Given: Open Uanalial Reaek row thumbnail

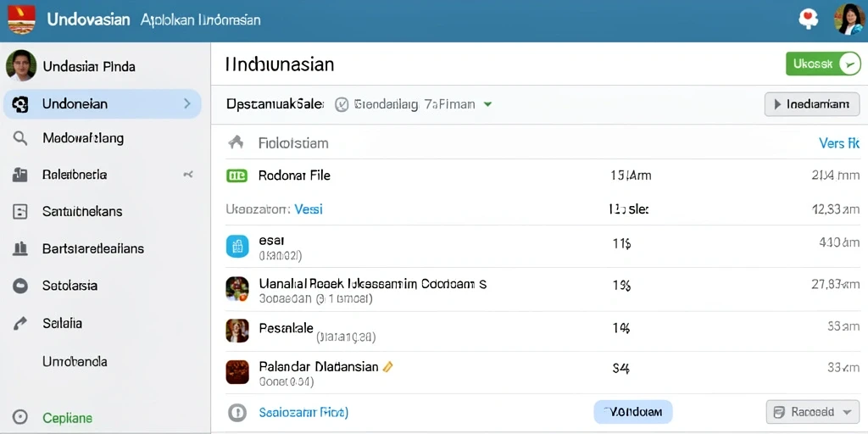Looking at the screenshot, I should pos(237,289).
